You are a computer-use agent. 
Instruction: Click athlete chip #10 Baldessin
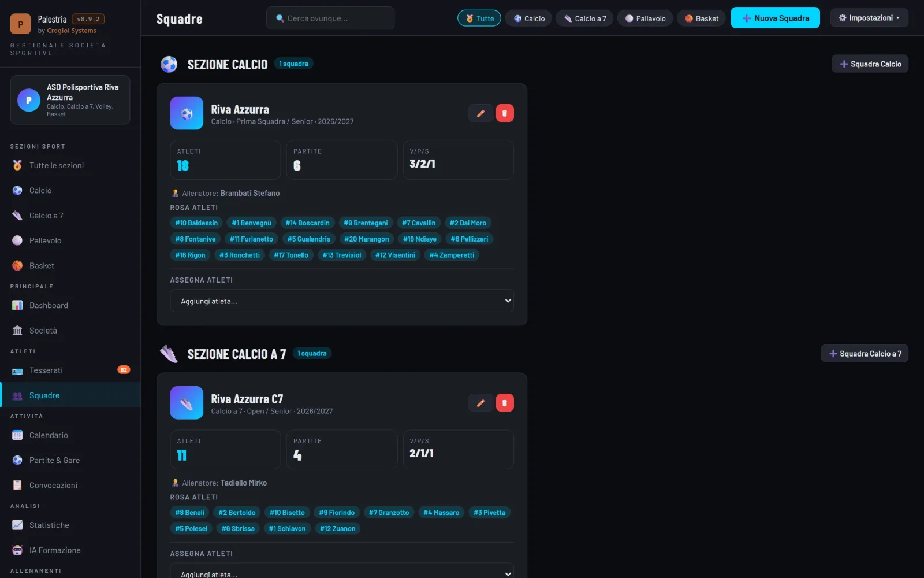click(196, 223)
